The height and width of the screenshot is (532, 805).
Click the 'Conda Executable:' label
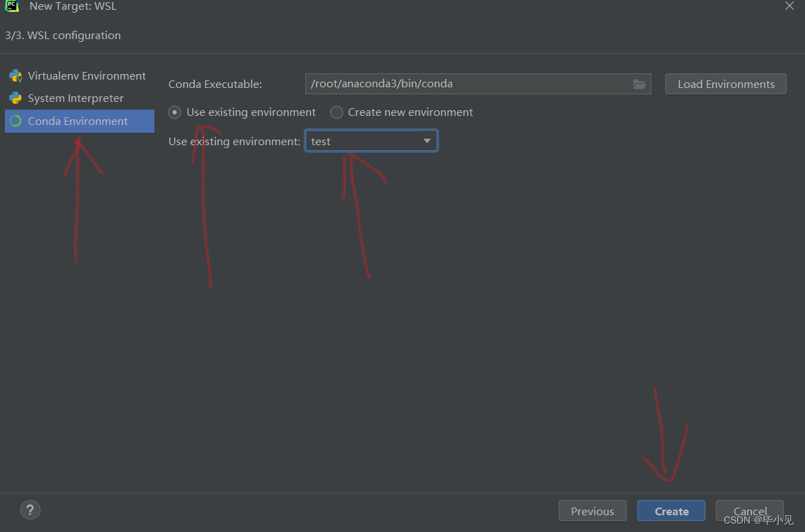(x=215, y=84)
